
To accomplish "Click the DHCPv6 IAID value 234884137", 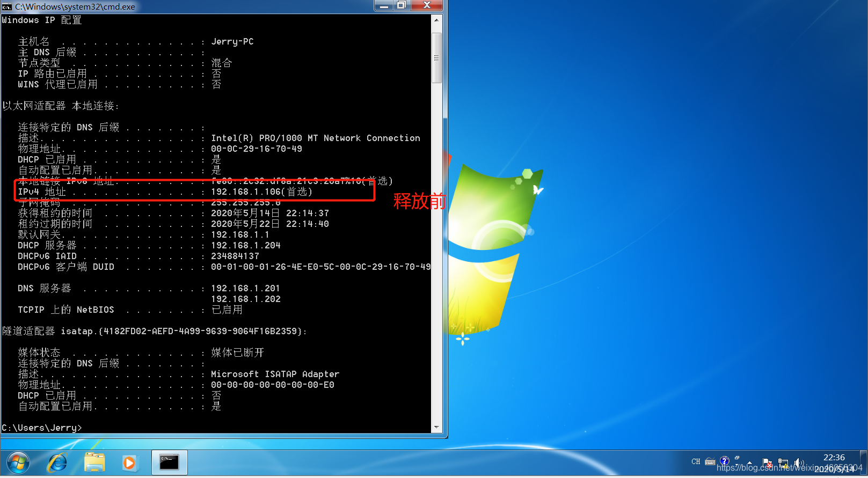I will tap(235, 256).
